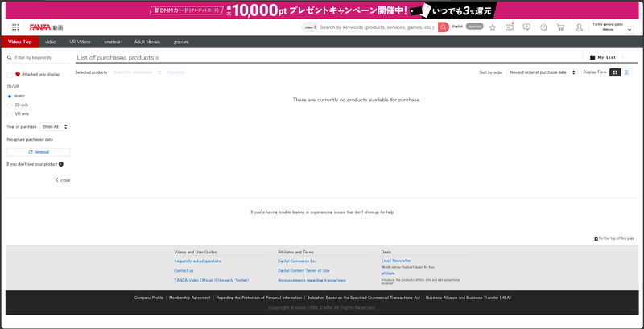Click the info icon beside don't see your product
This screenshot has width=644, height=329.
coord(61,164)
